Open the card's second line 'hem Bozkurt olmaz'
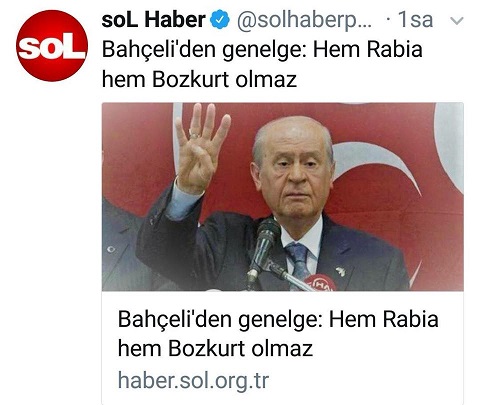Screen dimensions: 480x405 coord(215,349)
